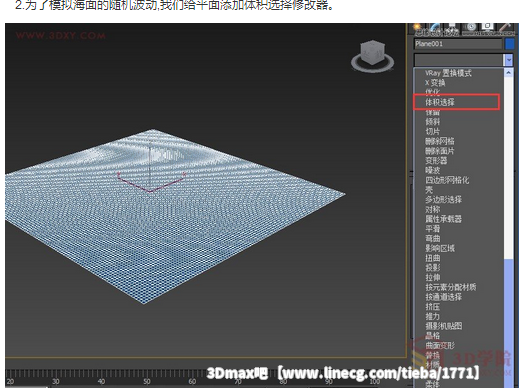The image size is (519, 392).
Task: Expand the modifier list dropdown arrow
Action: click(x=509, y=60)
